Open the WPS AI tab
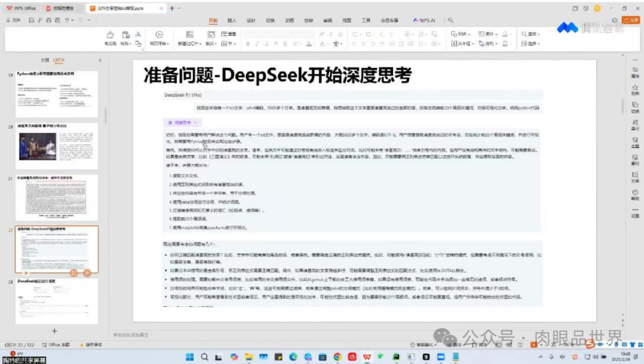Image resolution: width=644 pixels, height=364 pixels. click(x=424, y=20)
